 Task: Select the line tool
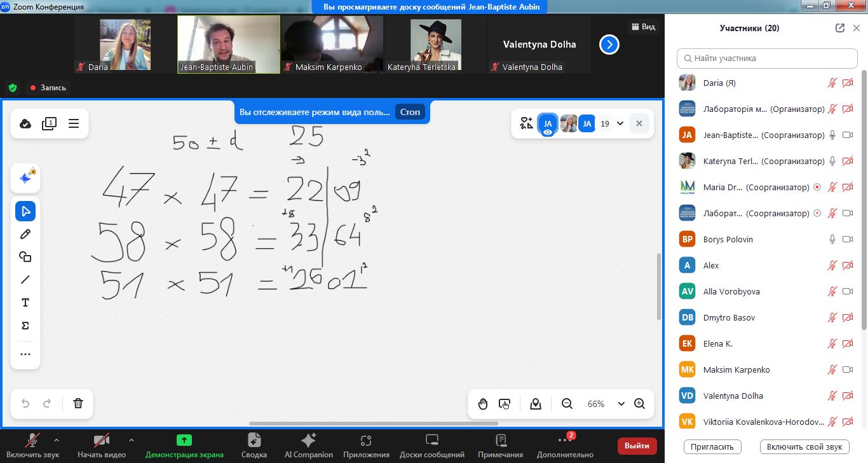pos(25,280)
